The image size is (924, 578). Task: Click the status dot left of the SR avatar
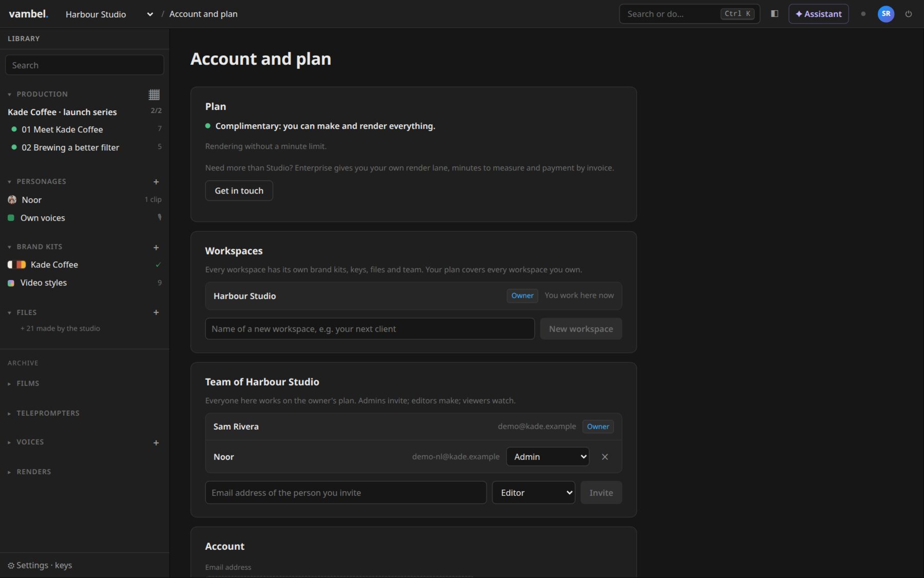(x=863, y=14)
